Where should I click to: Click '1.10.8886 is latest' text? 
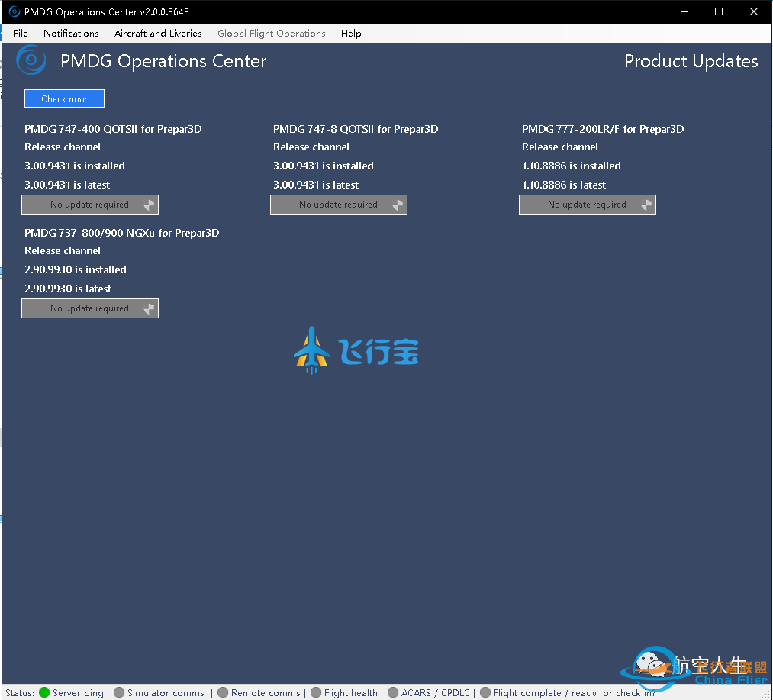click(563, 185)
